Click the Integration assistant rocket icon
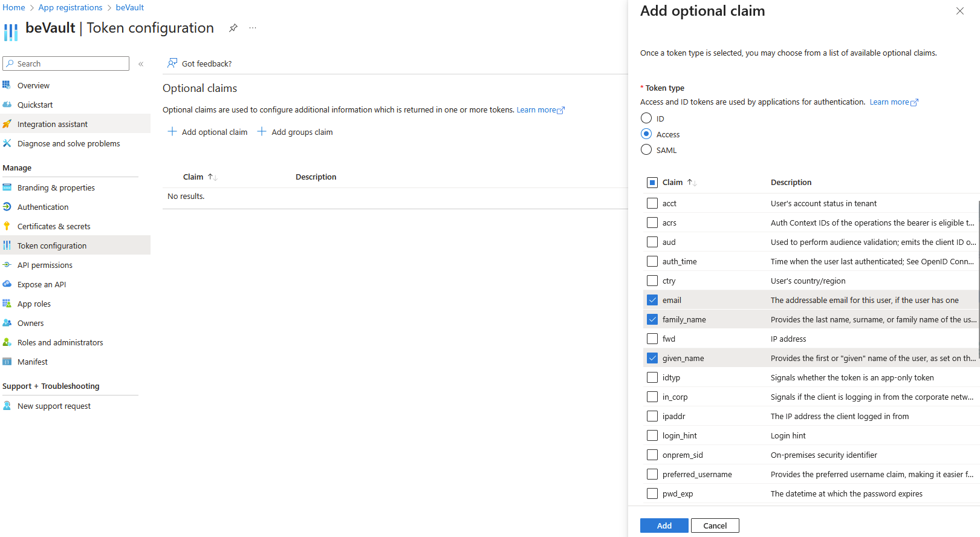 pos(7,124)
